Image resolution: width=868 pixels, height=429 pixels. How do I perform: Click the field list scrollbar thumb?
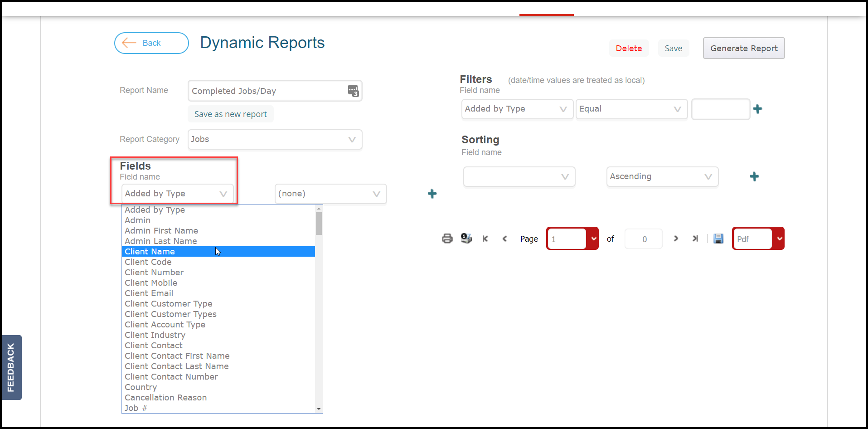click(x=319, y=223)
